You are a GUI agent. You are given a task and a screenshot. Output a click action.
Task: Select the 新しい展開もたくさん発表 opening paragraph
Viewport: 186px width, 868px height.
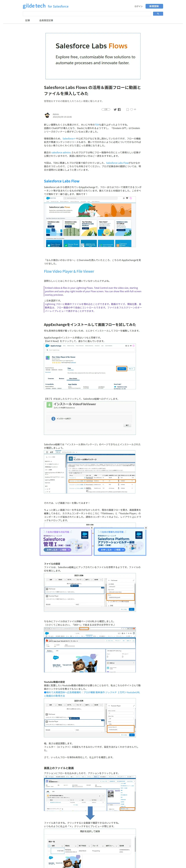(92, 128)
